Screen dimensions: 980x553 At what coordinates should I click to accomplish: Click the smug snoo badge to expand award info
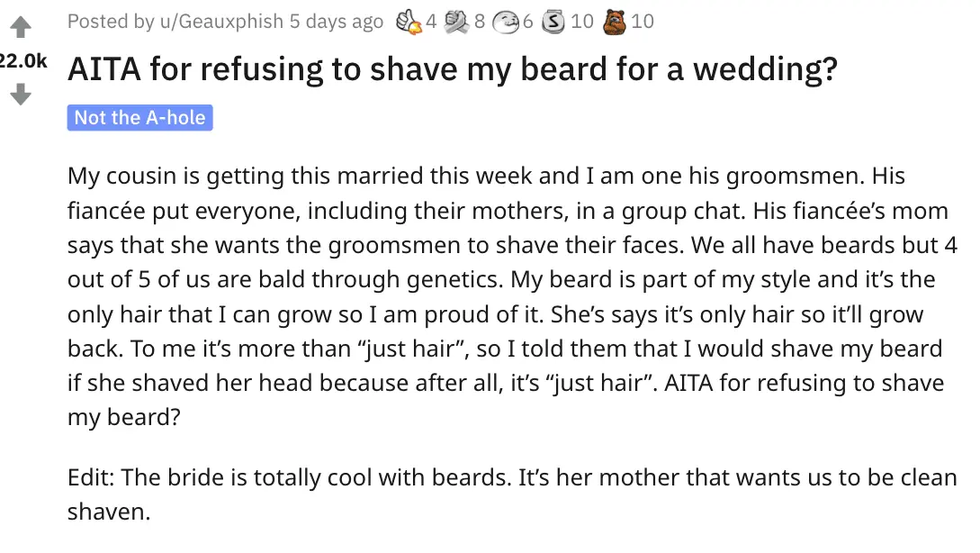coord(507,21)
